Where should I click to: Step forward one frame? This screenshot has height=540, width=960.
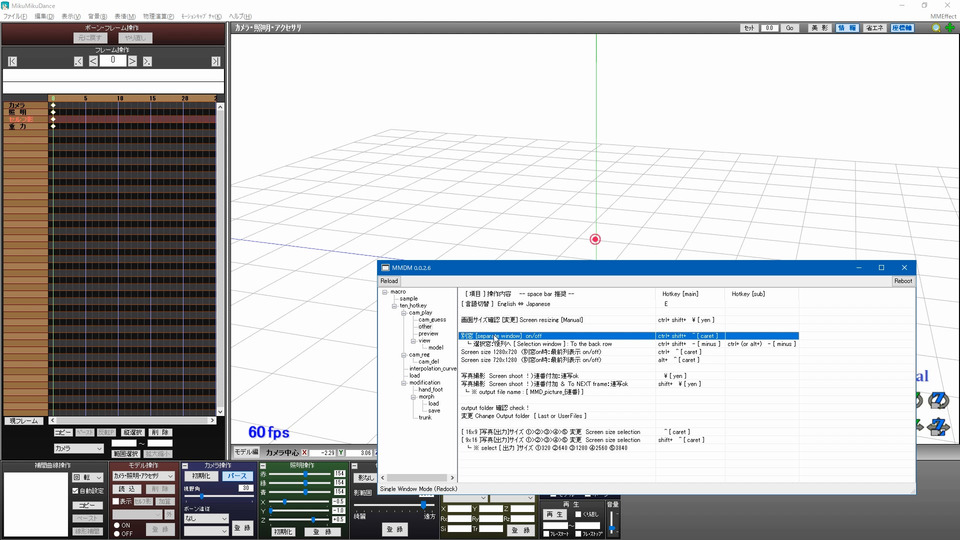pos(133,61)
